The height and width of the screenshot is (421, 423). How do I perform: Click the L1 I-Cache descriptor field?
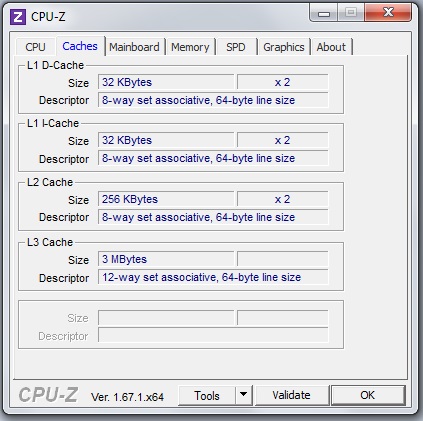213,158
